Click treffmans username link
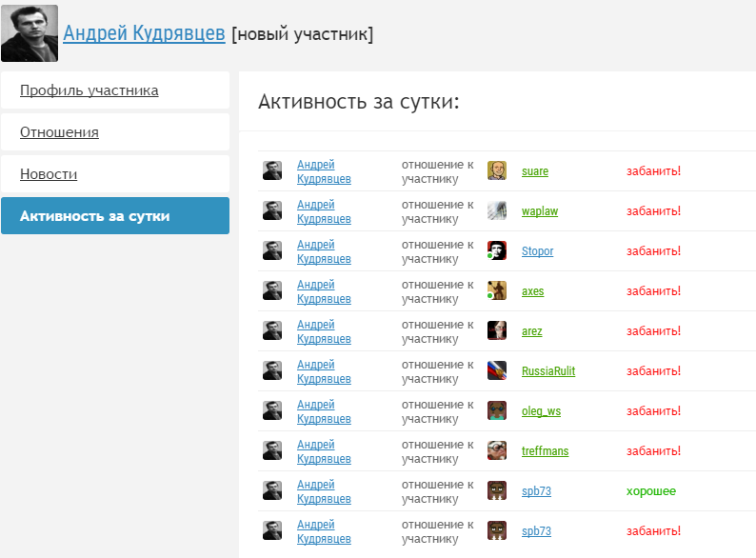This screenshot has width=756, height=558. point(545,451)
